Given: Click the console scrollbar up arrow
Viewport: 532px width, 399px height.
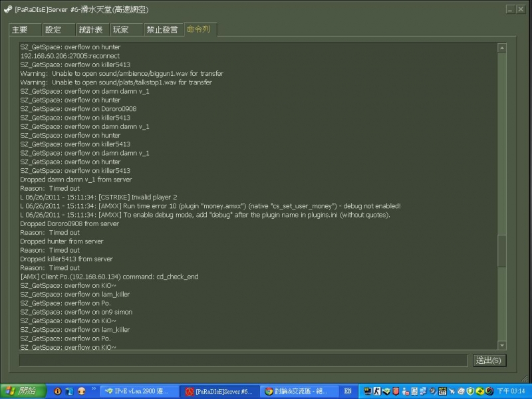Looking at the screenshot, I should tap(502, 48).
